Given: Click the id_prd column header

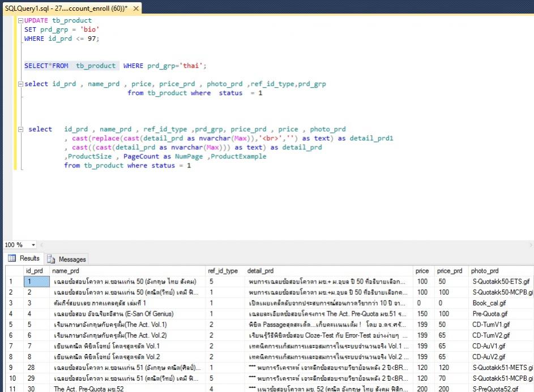Looking at the screenshot, I should coord(35,271).
